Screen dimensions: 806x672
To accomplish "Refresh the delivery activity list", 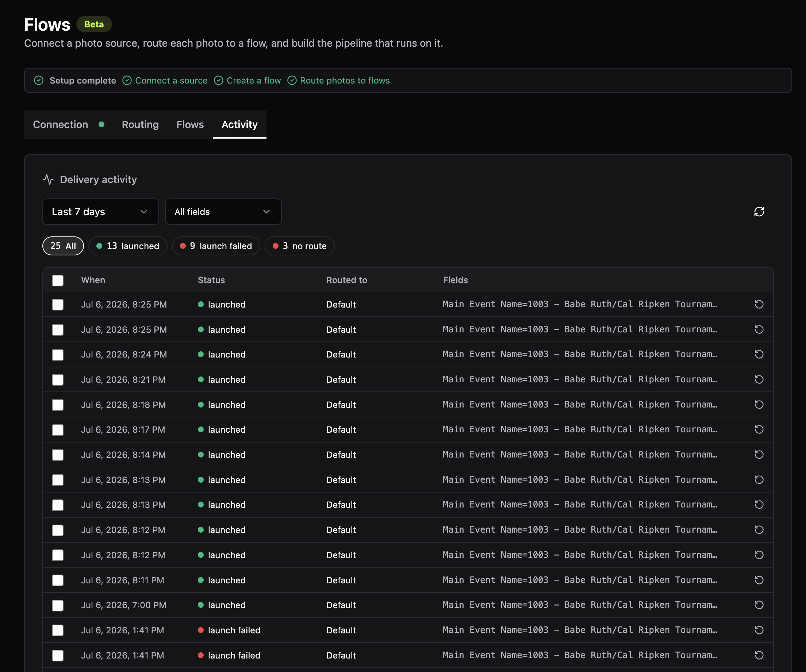I will [x=759, y=212].
